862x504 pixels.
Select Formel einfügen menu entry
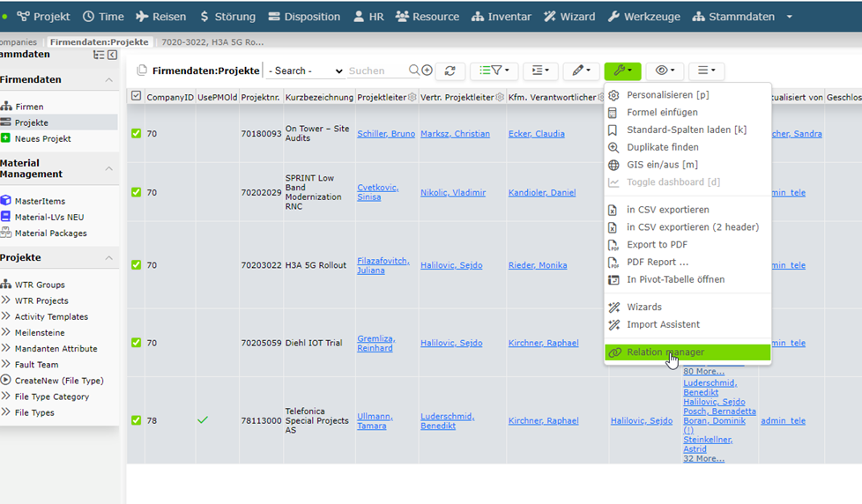click(687, 113)
